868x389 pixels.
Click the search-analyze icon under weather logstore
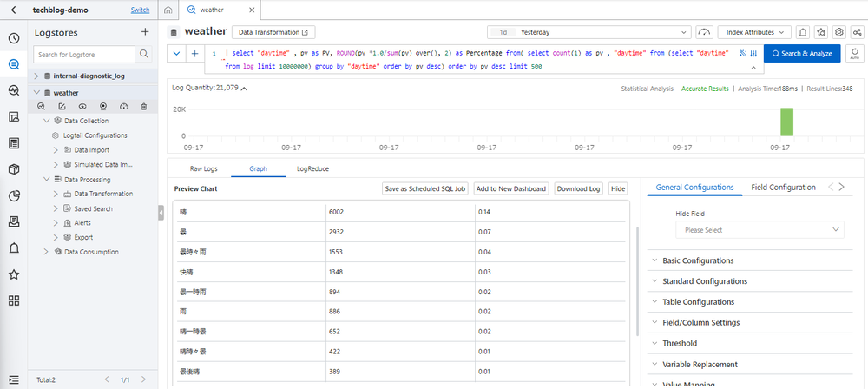pyautogui.click(x=41, y=107)
